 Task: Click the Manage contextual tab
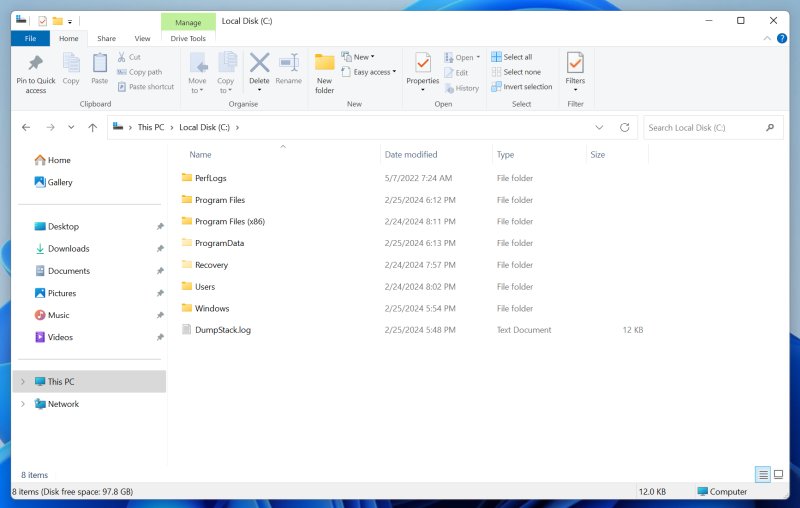188,22
